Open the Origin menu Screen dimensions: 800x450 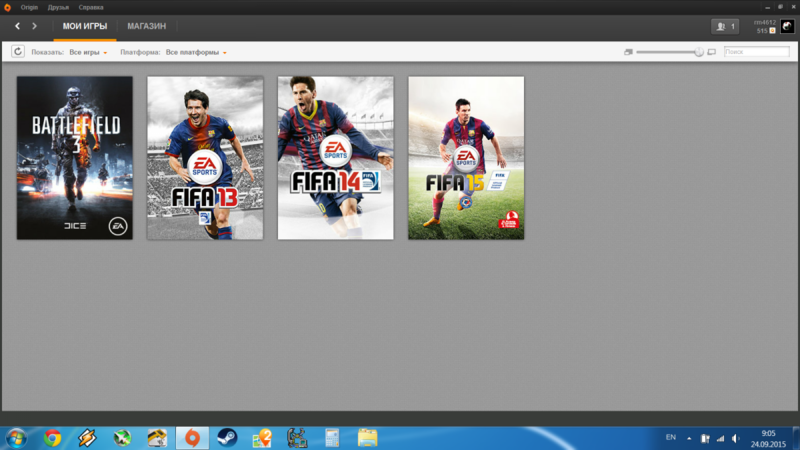pyautogui.click(x=29, y=7)
